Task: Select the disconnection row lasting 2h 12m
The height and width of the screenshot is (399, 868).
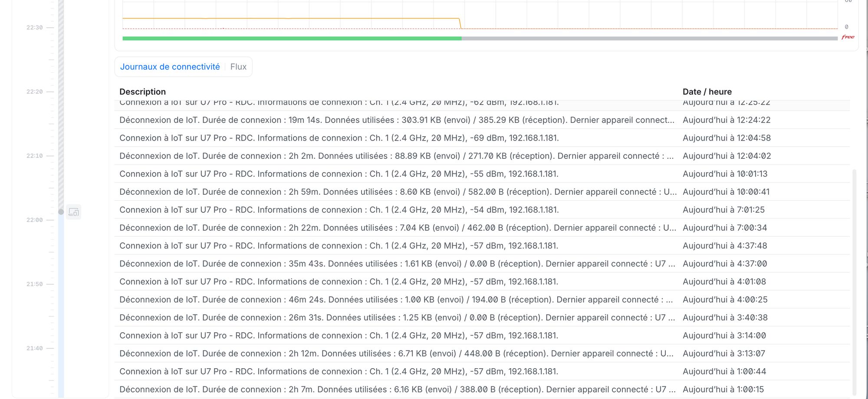Action: coord(482,353)
